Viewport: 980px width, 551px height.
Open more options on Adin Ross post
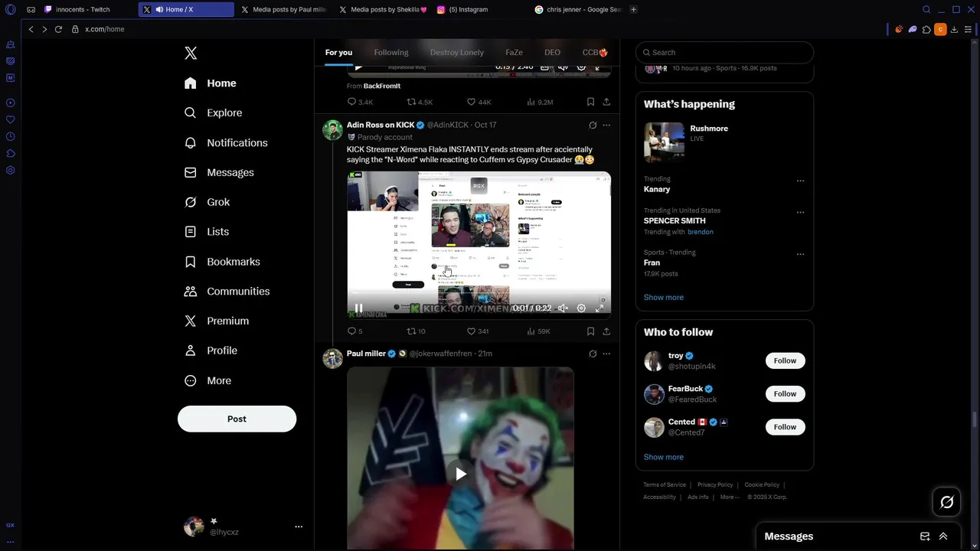(x=606, y=125)
